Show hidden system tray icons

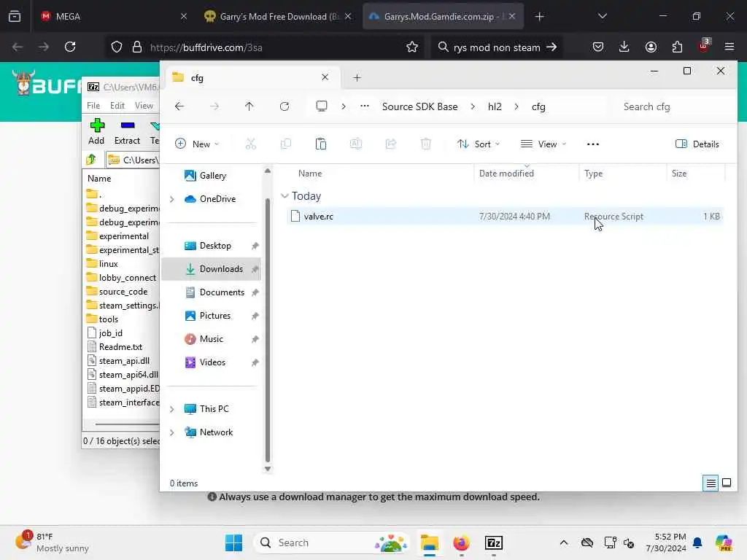[x=564, y=542]
